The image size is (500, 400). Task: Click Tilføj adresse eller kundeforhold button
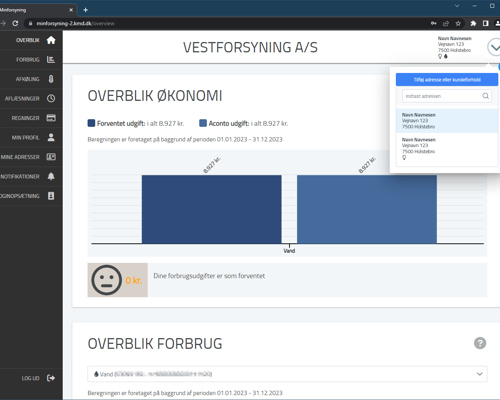tap(447, 80)
